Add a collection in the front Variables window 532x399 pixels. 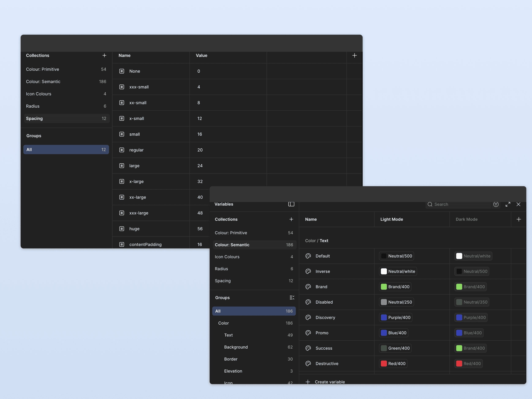coord(291,219)
